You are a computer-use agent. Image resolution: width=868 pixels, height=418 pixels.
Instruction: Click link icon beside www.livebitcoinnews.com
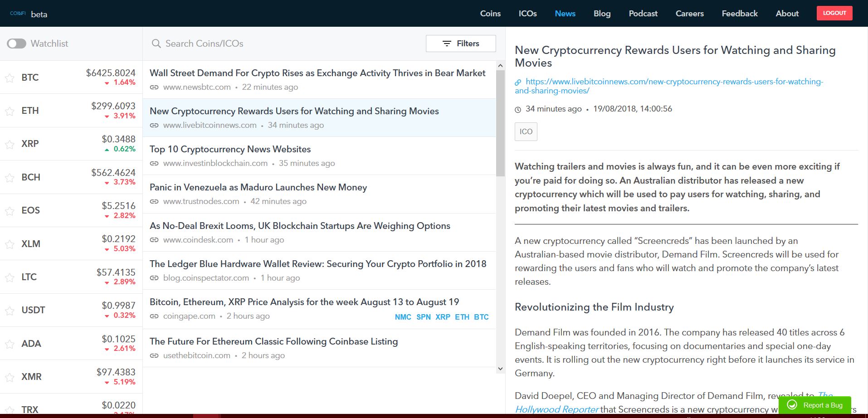[x=154, y=125]
